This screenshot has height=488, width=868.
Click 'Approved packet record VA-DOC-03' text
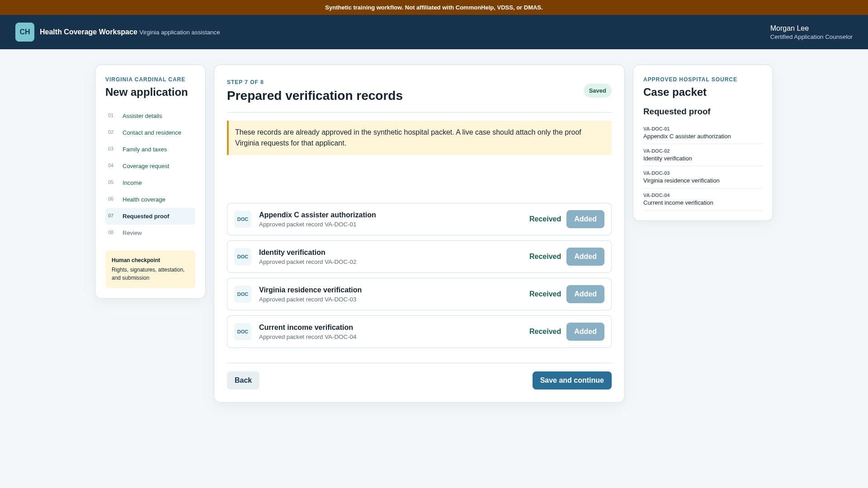(307, 300)
